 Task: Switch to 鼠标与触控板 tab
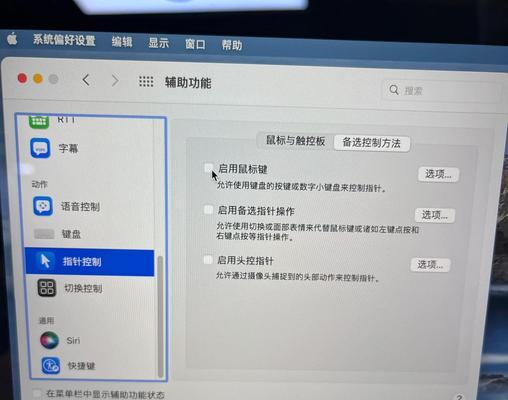coord(295,141)
